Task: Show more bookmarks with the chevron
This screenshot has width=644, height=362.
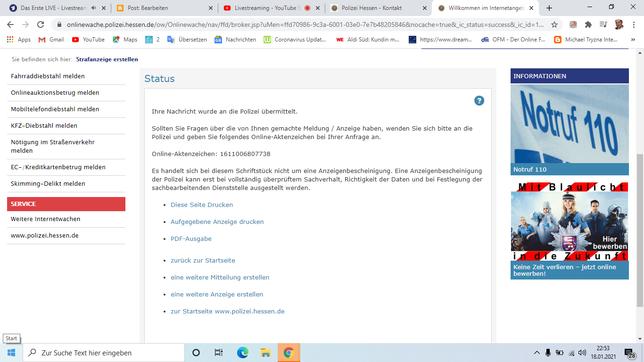Action: tap(633, 40)
